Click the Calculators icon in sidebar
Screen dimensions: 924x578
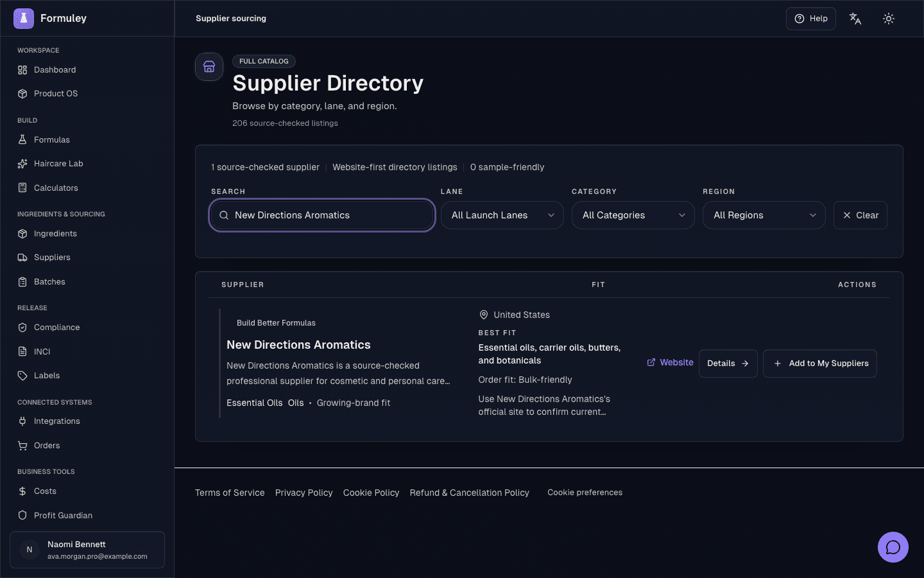22,188
